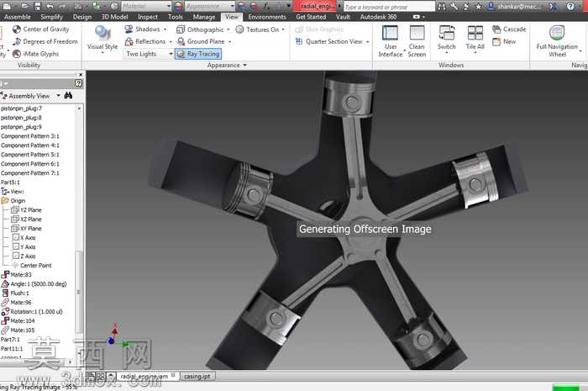This screenshot has width=588, height=391.
Task: Activate Clean Screen mode
Action: coord(417,41)
